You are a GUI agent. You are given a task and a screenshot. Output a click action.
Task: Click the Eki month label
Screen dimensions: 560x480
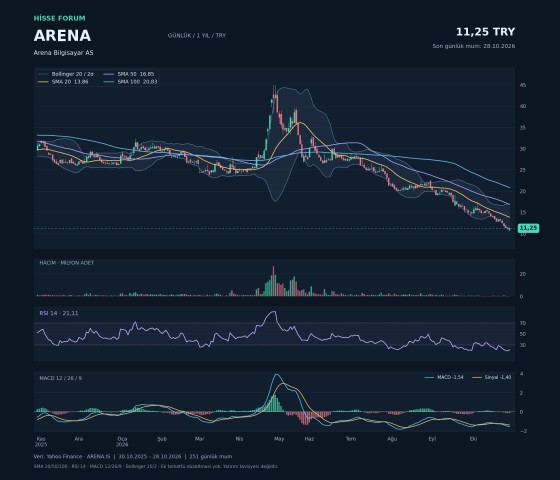[474, 439]
